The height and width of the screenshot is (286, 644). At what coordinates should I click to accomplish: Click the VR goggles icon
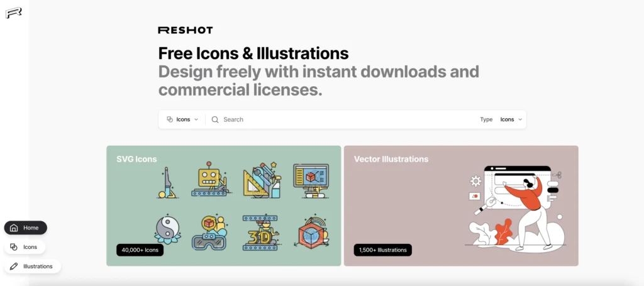point(209,231)
